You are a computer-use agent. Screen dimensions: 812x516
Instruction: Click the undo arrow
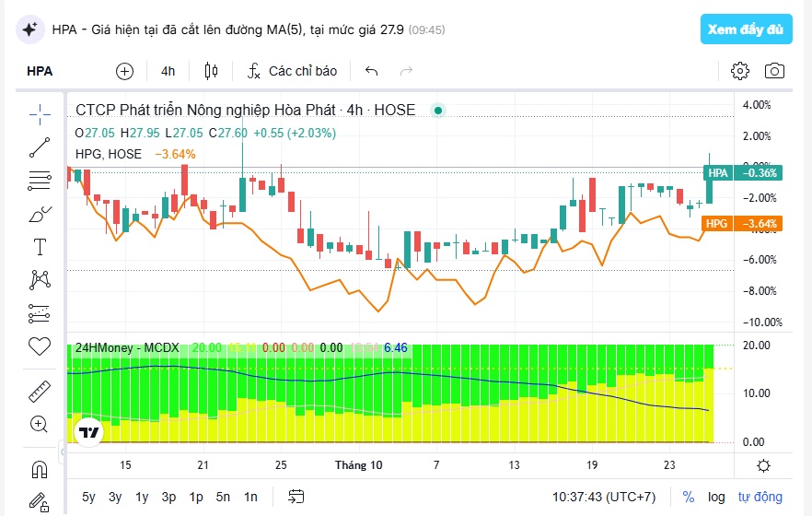(x=371, y=71)
